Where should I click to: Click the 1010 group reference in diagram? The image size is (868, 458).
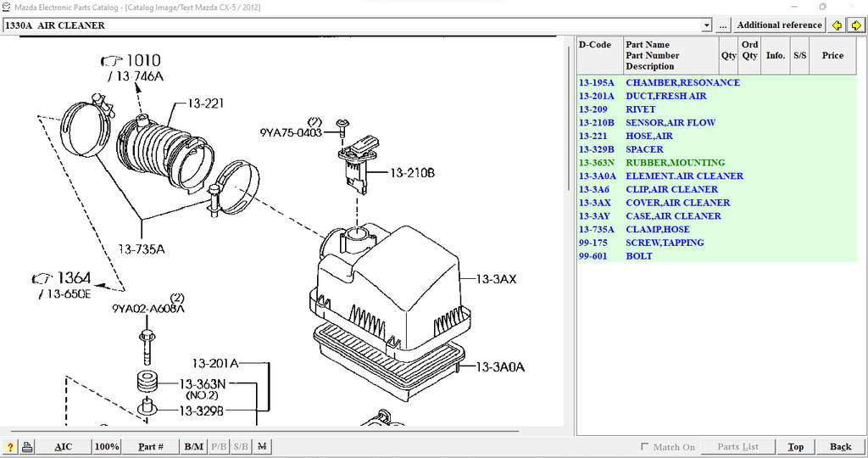(142, 60)
